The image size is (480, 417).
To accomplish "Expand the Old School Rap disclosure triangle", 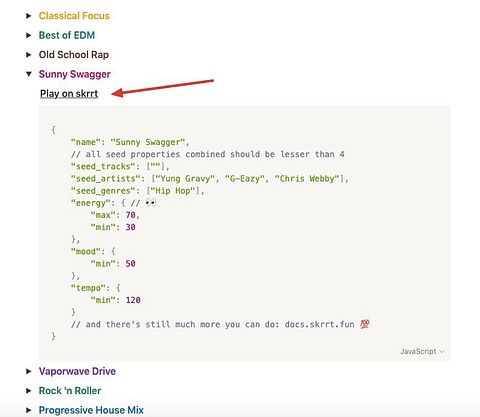I will tap(29, 55).
